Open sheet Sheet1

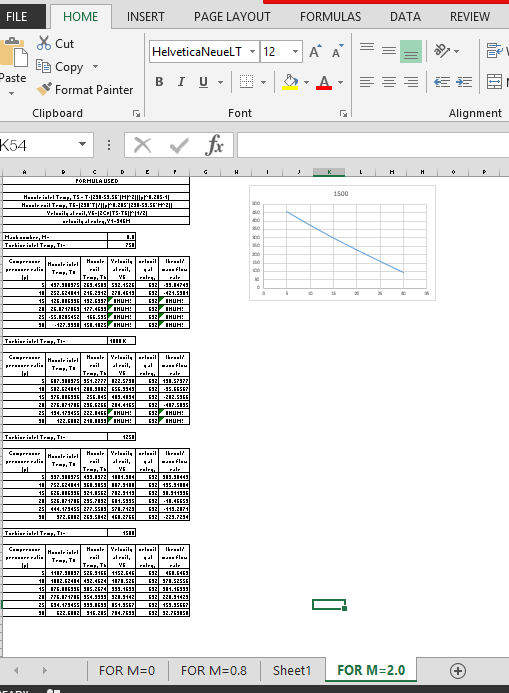[x=292, y=671]
